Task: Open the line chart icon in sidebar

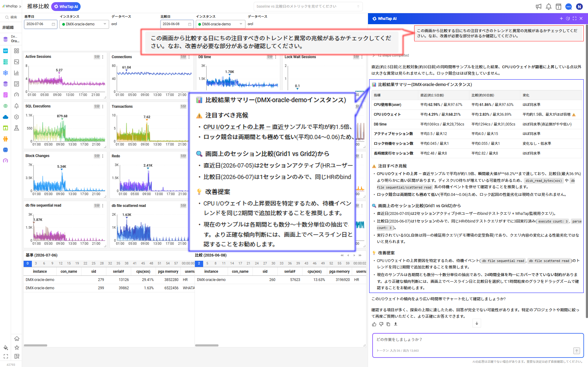Action: 17,62
